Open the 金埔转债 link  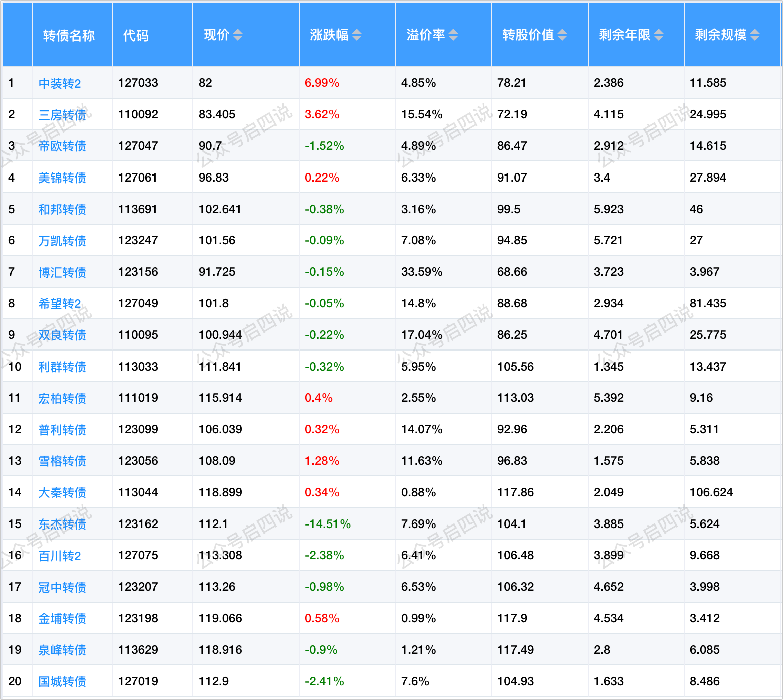tap(62, 618)
